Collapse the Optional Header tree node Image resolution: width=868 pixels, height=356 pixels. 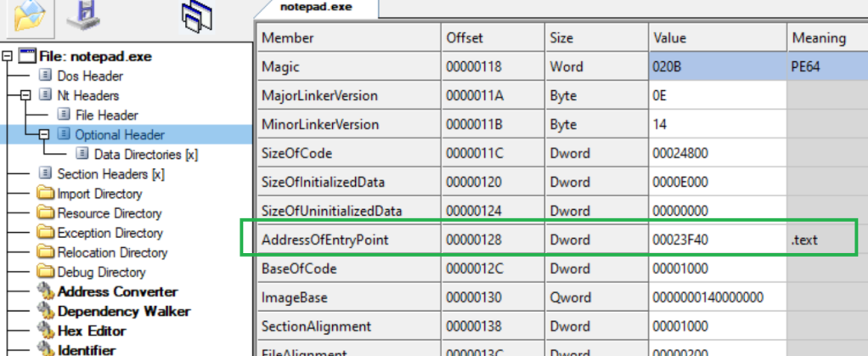tap(43, 135)
